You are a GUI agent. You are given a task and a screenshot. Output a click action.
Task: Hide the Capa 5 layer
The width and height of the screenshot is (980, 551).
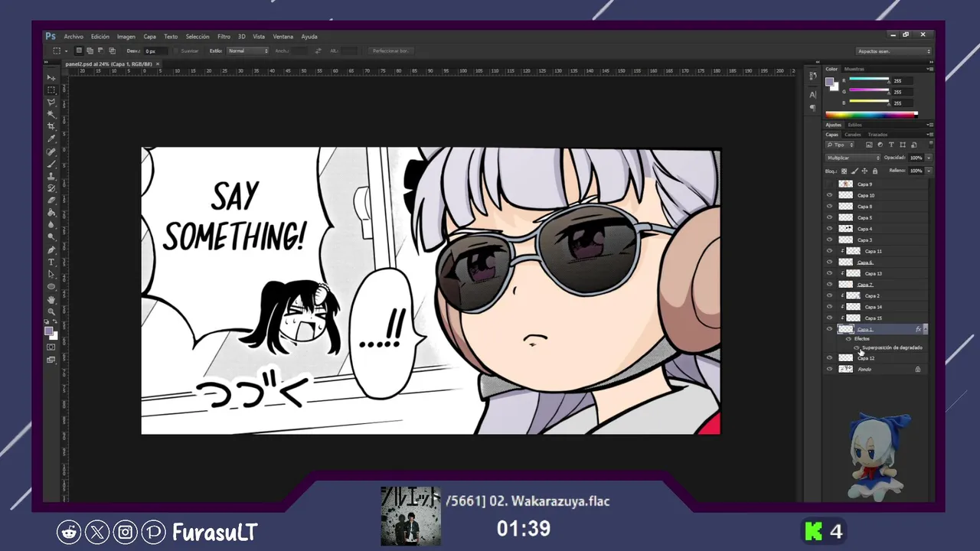pos(829,217)
